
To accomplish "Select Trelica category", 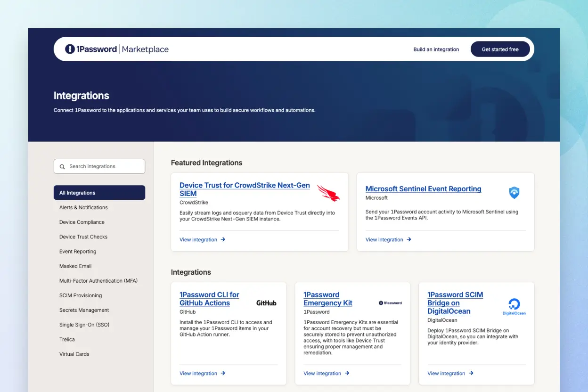I will (99, 339).
